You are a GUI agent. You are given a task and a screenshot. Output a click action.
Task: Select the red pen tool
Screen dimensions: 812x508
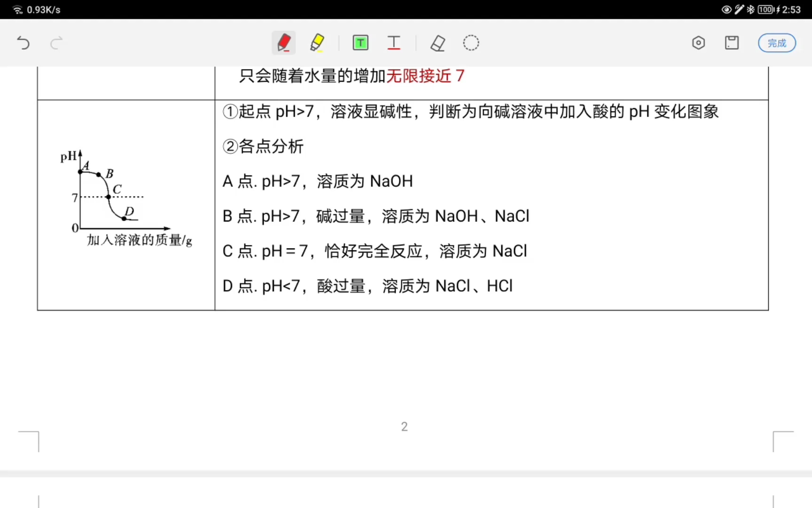284,43
